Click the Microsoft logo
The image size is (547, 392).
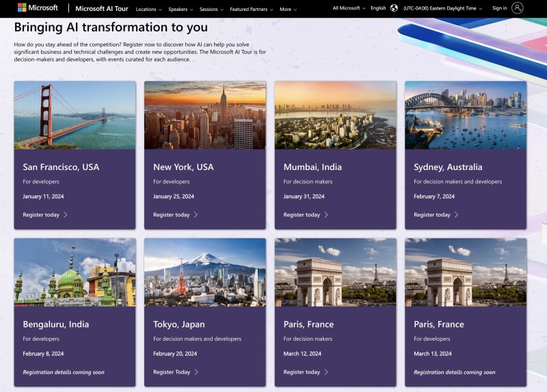click(38, 8)
